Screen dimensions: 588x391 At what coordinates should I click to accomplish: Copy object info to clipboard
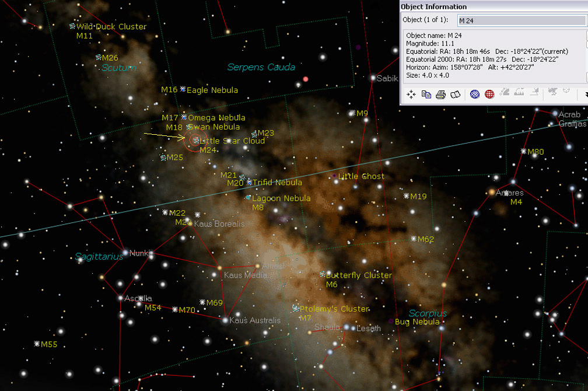click(x=425, y=93)
